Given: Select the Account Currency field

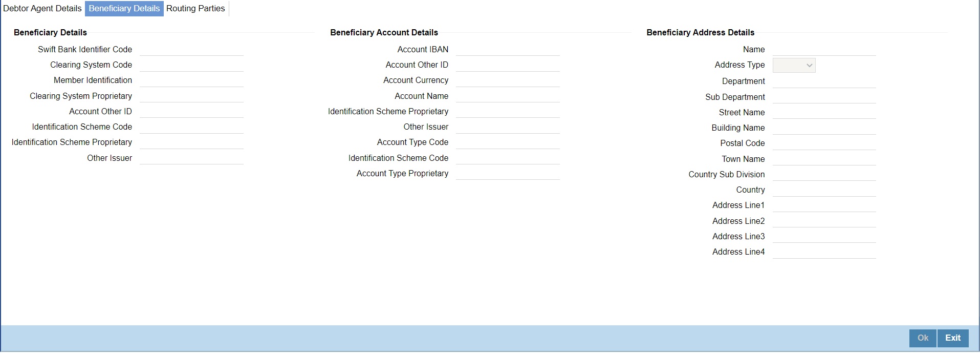Looking at the screenshot, I should coord(508,80).
